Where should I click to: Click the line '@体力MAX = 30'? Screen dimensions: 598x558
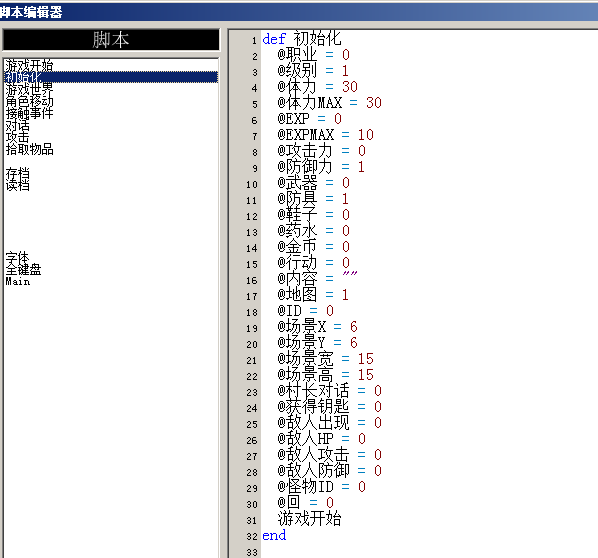[330, 103]
